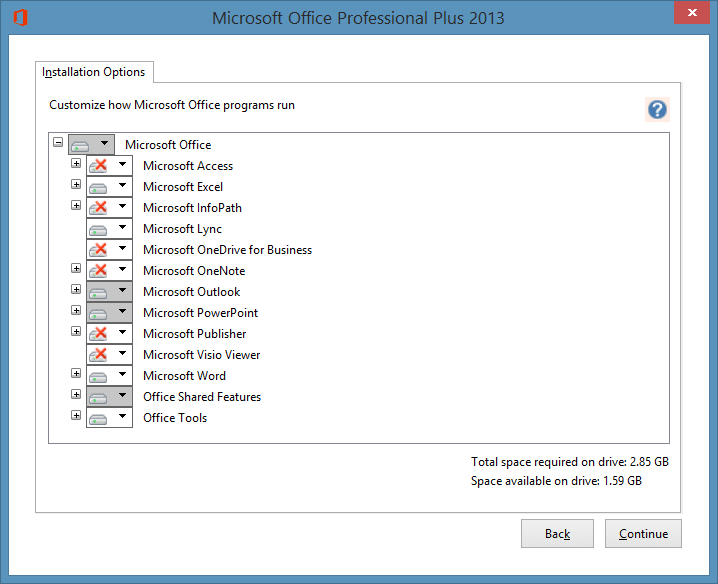Image resolution: width=718 pixels, height=584 pixels.
Task: Expand the Microsoft Outlook tree node
Action: tap(76, 289)
